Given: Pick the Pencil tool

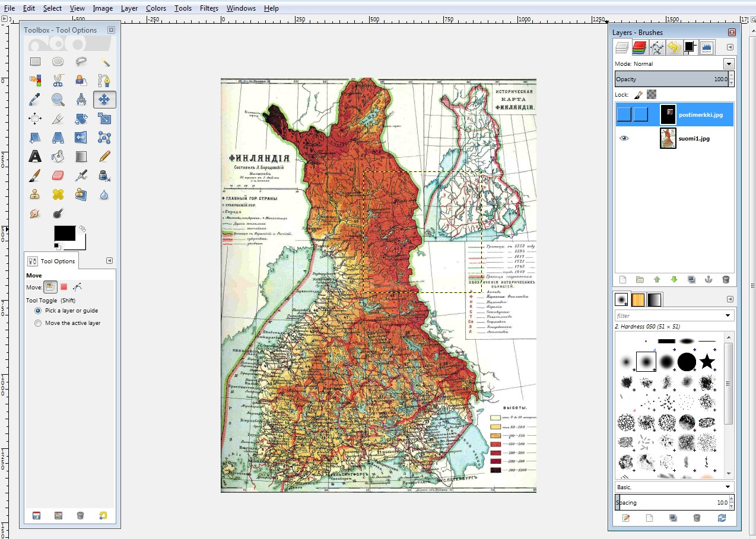Looking at the screenshot, I should click(104, 157).
